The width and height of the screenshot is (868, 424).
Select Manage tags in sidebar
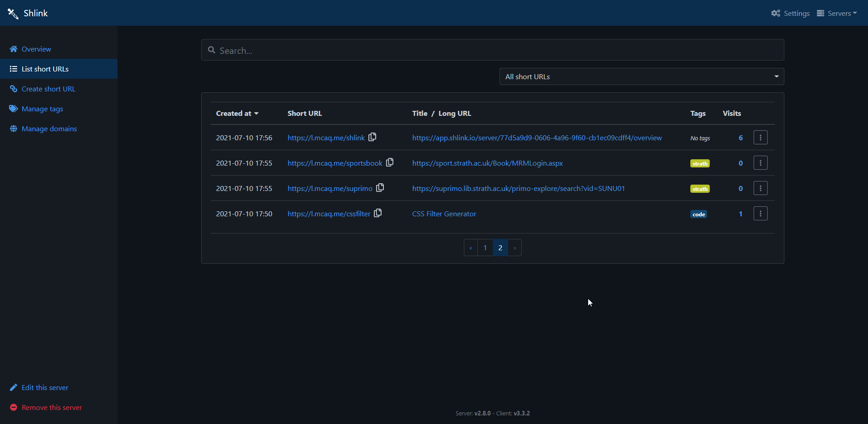coord(42,109)
